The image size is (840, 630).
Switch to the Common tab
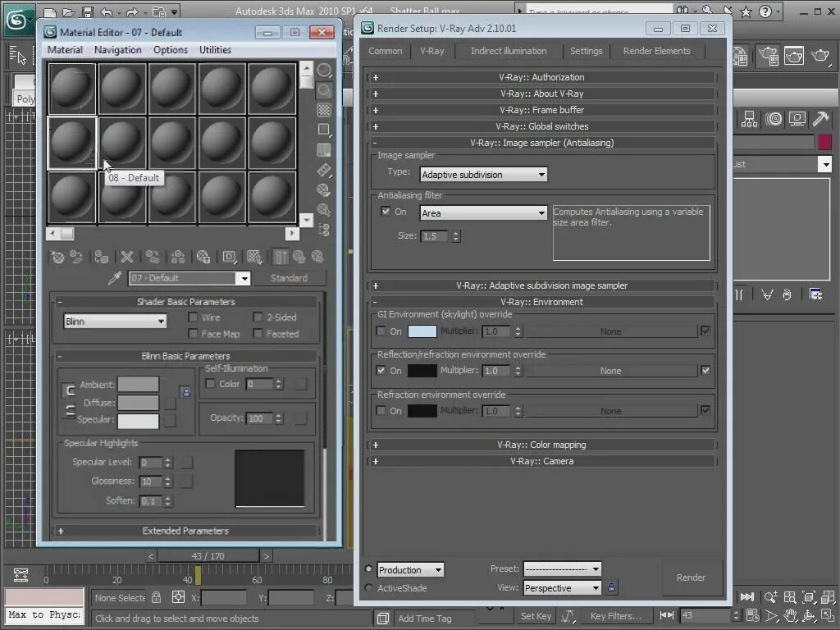pos(386,51)
